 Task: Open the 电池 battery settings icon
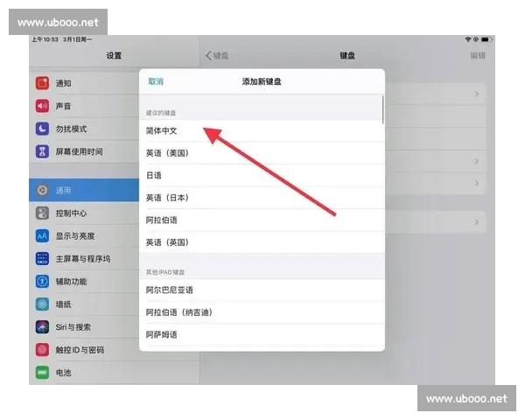42,373
